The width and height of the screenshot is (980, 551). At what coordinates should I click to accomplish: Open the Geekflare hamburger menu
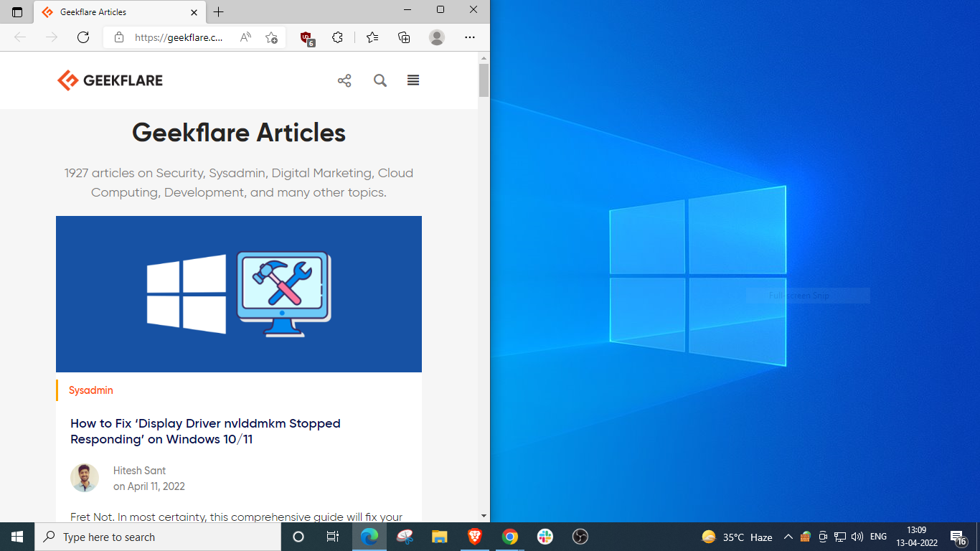click(413, 80)
